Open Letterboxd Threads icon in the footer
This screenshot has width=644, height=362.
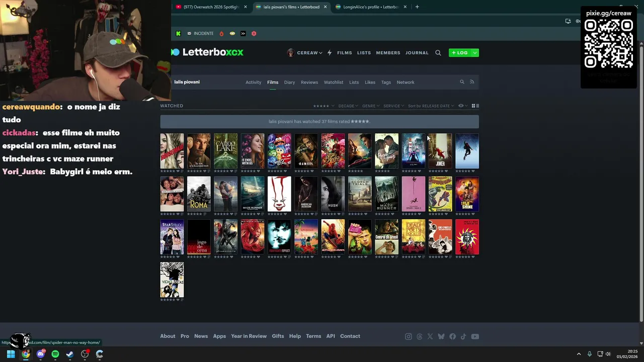tap(420, 336)
